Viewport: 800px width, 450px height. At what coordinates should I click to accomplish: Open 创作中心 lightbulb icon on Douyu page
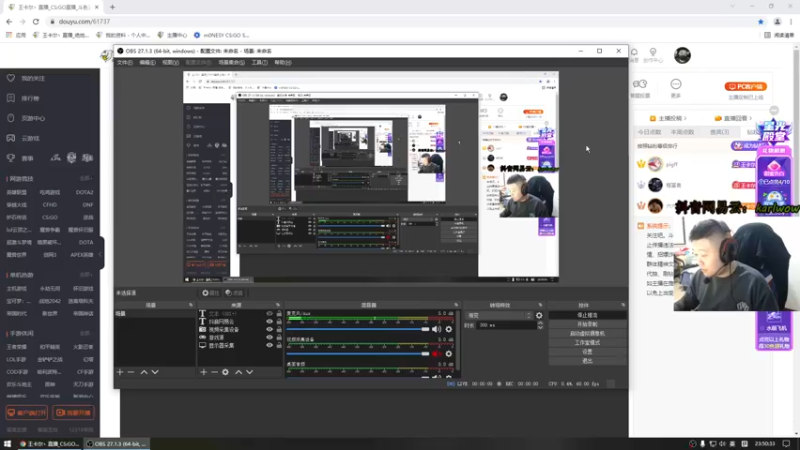click(x=653, y=52)
